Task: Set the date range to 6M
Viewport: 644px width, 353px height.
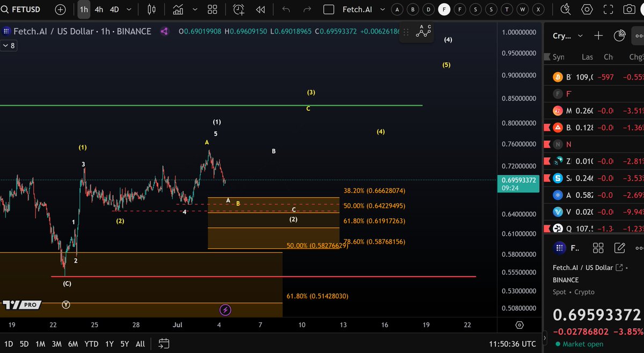Action: coord(74,343)
